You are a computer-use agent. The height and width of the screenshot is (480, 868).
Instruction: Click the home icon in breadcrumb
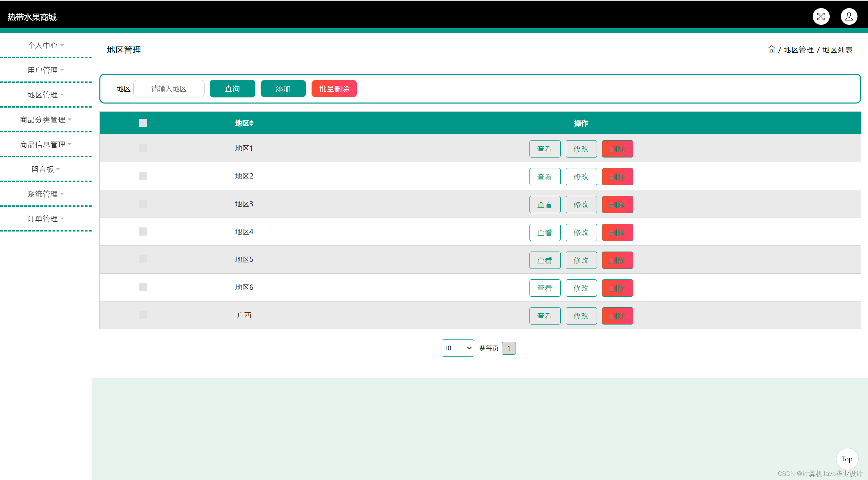(x=771, y=49)
